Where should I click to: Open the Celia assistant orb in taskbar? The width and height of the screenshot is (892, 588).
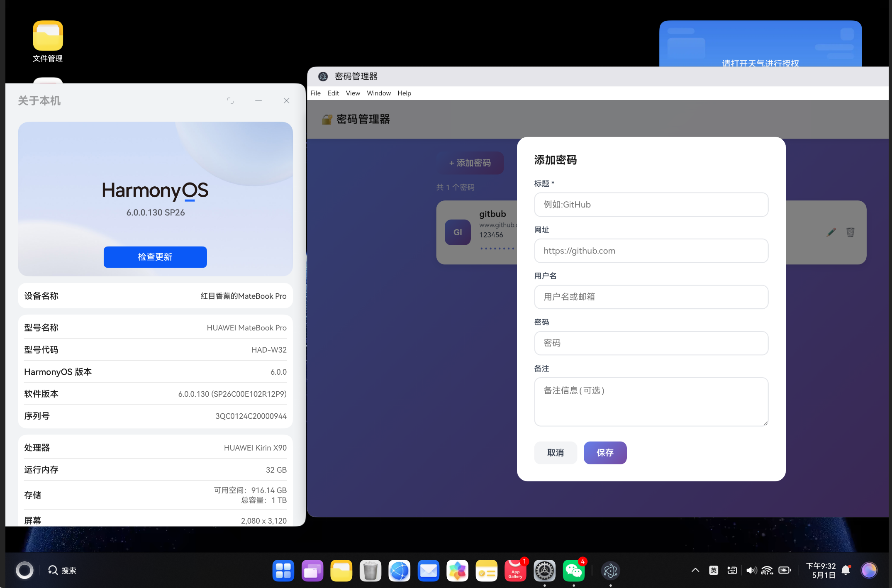coord(869,570)
